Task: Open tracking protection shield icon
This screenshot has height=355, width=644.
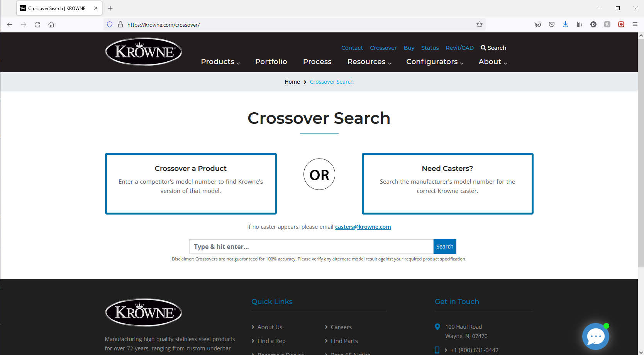Action: 110,25
